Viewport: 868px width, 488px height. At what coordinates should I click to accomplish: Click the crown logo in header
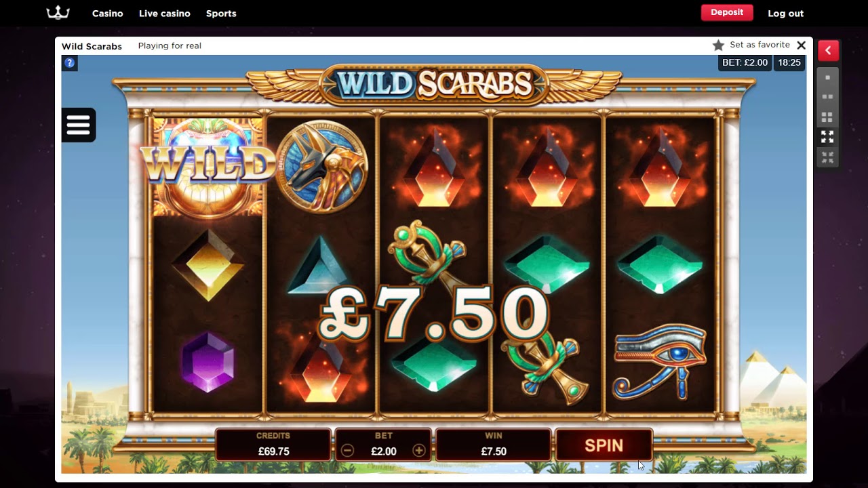(58, 13)
